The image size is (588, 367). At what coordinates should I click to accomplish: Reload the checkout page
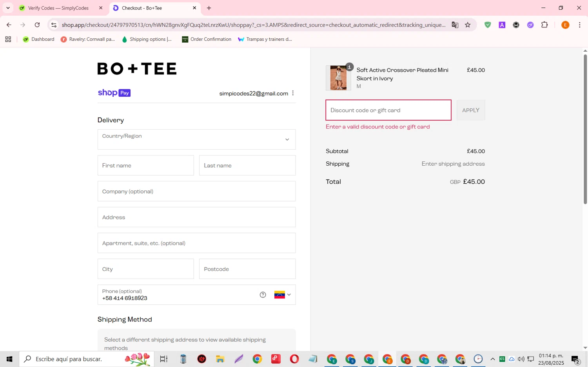coord(37,25)
